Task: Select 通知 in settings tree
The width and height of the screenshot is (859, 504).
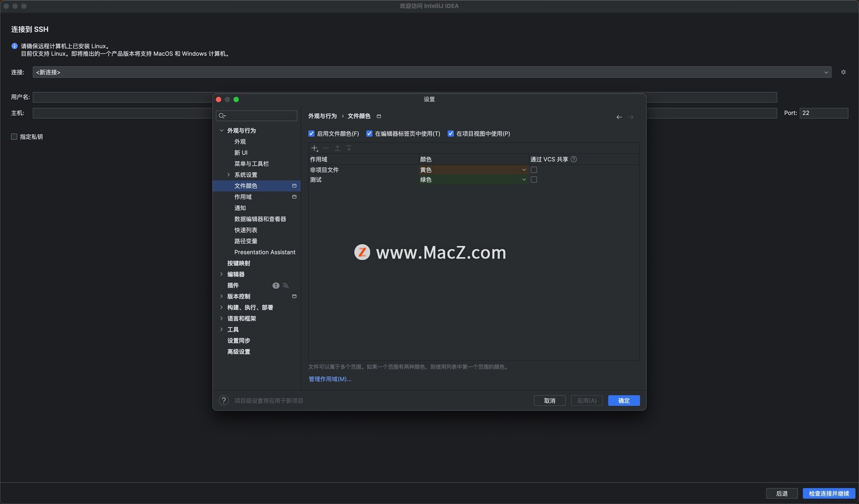Action: (240, 208)
